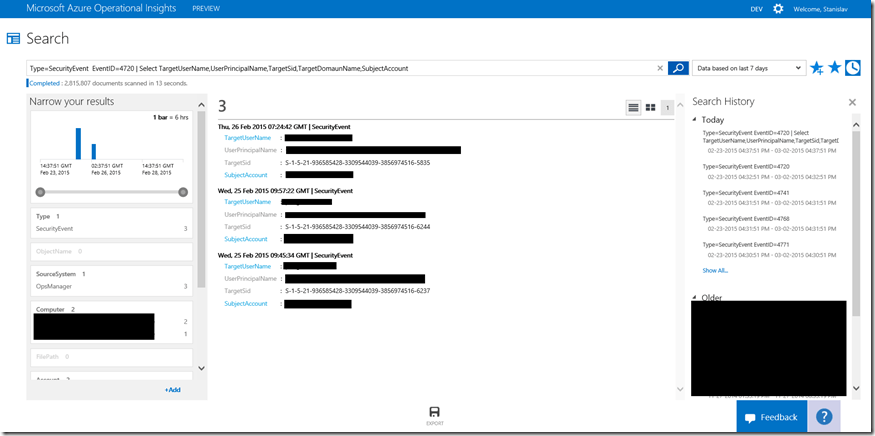Open the 'Data based on last 7 days' dropdown
The height and width of the screenshot is (436, 875).
tap(748, 68)
